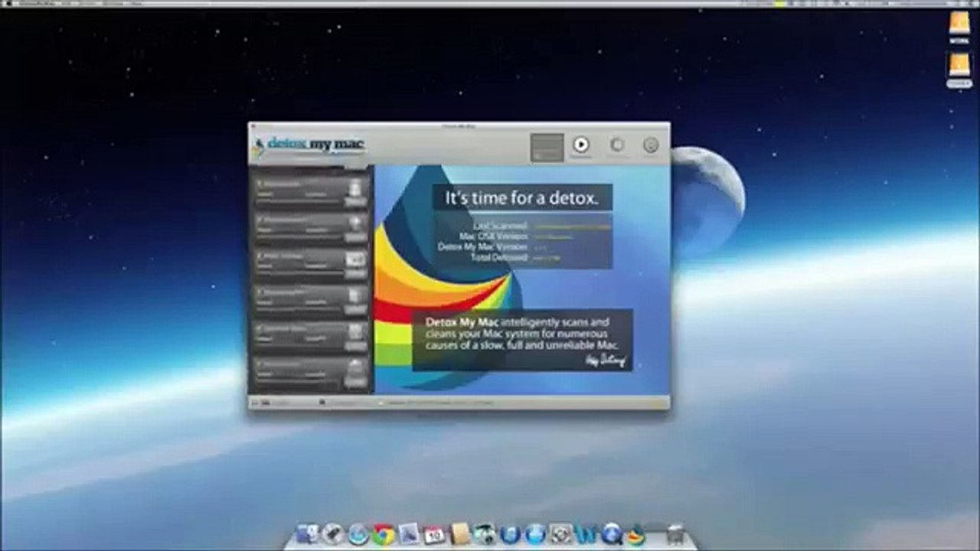Click the "Detox My Mac Version" label
This screenshot has width=980, height=551.
click(483, 247)
